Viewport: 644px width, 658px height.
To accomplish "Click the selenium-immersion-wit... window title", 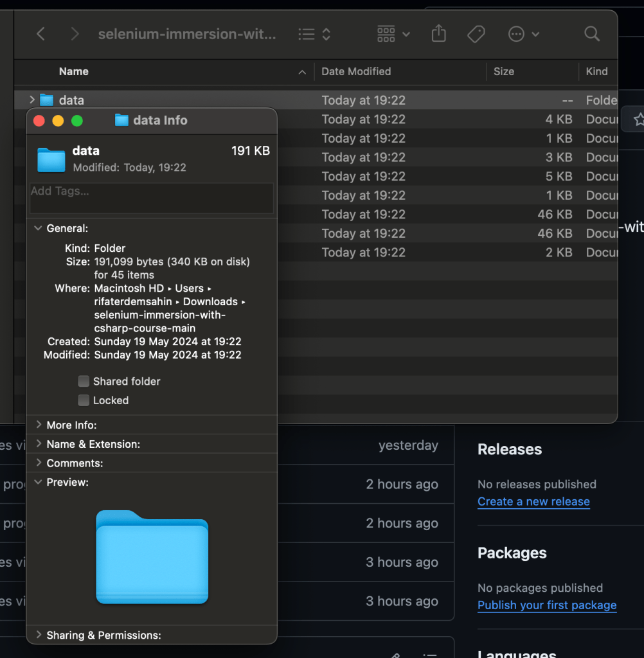I will tap(187, 34).
